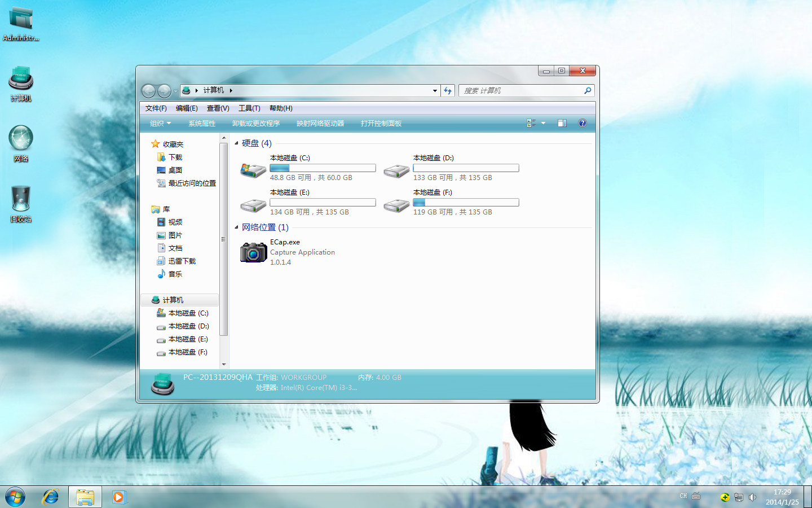Open the Organize (组织) dropdown
Image resolution: width=812 pixels, height=508 pixels.
[160, 123]
